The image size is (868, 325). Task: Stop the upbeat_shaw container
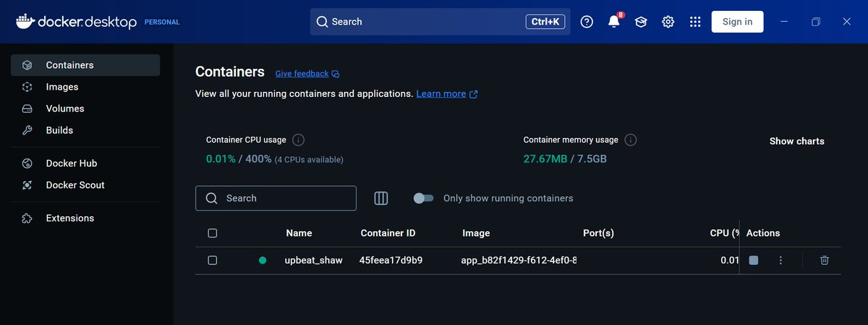click(754, 261)
